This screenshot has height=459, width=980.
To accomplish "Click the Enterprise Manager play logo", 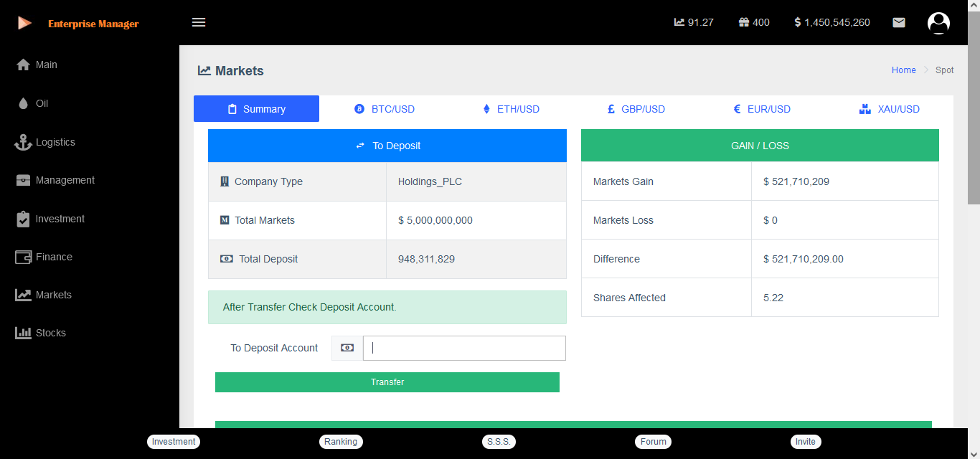I will (x=24, y=23).
